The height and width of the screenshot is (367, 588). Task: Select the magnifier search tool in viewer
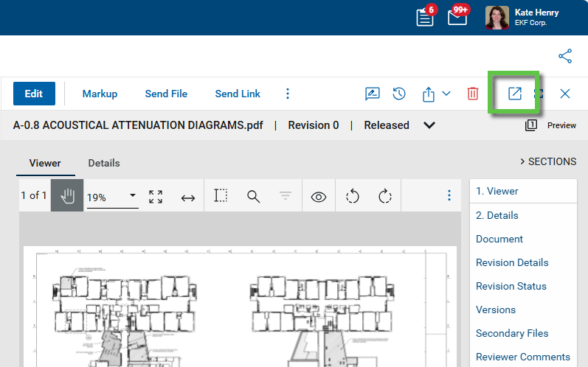point(253,196)
